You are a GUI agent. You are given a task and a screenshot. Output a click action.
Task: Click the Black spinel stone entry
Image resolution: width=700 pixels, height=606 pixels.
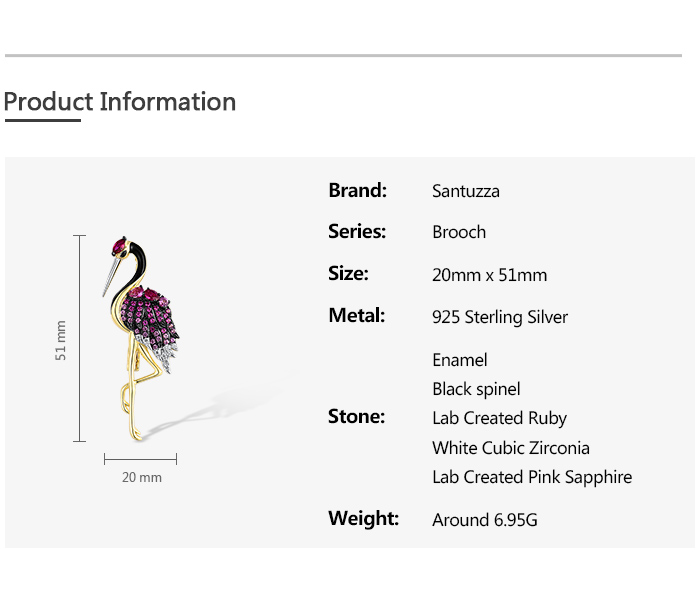tap(476, 389)
